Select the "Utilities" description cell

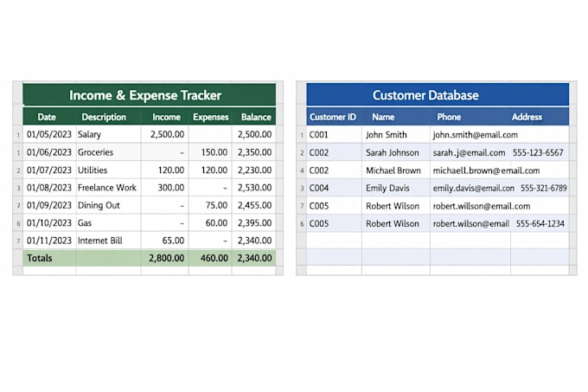[93, 170]
